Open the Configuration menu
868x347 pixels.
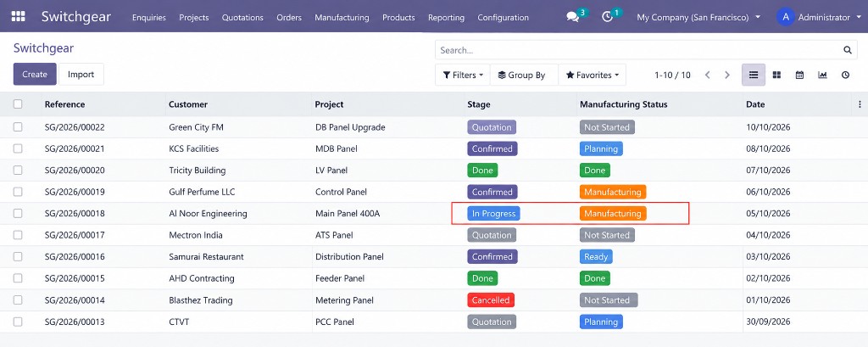pos(503,17)
